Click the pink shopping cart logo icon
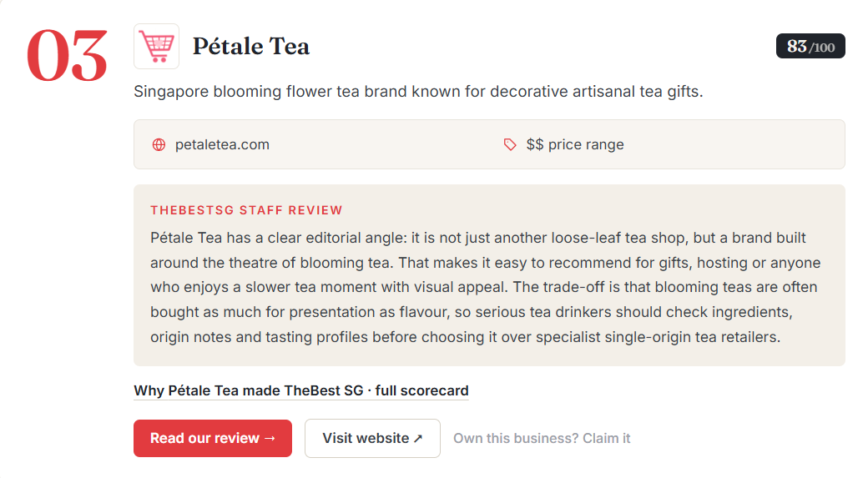The image size is (868, 478). 157,47
